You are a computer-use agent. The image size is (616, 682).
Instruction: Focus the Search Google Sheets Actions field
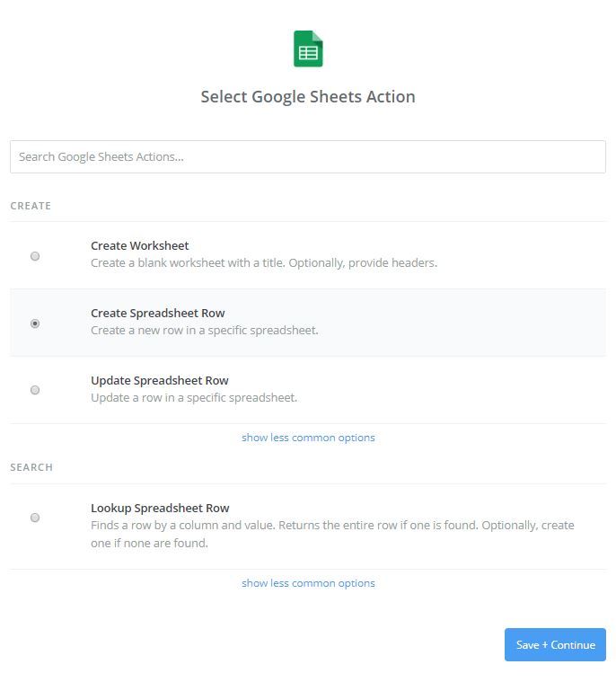(x=308, y=156)
